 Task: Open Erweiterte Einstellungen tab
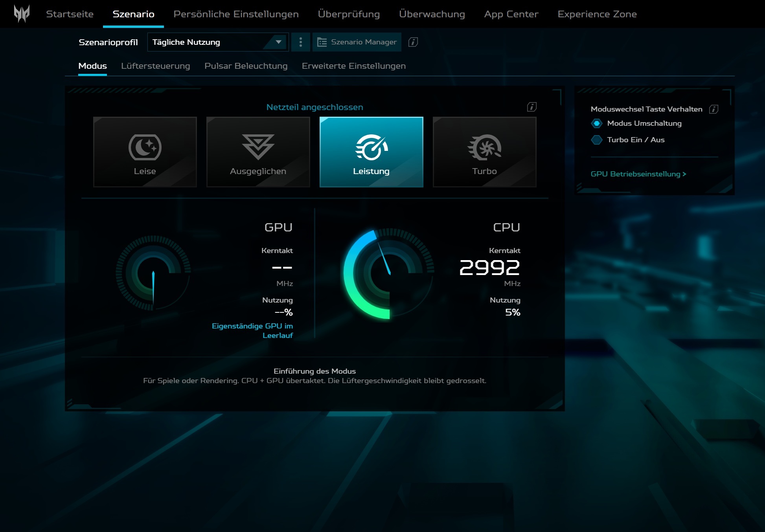pos(353,66)
